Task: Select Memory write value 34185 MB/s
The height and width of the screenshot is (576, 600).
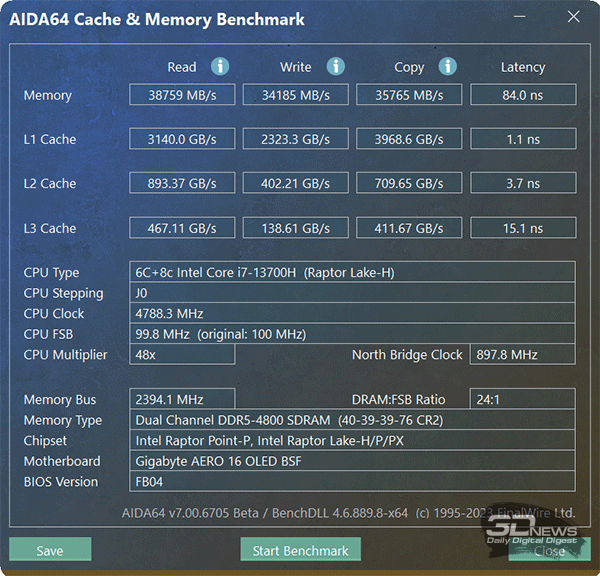Action: [x=296, y=95]
